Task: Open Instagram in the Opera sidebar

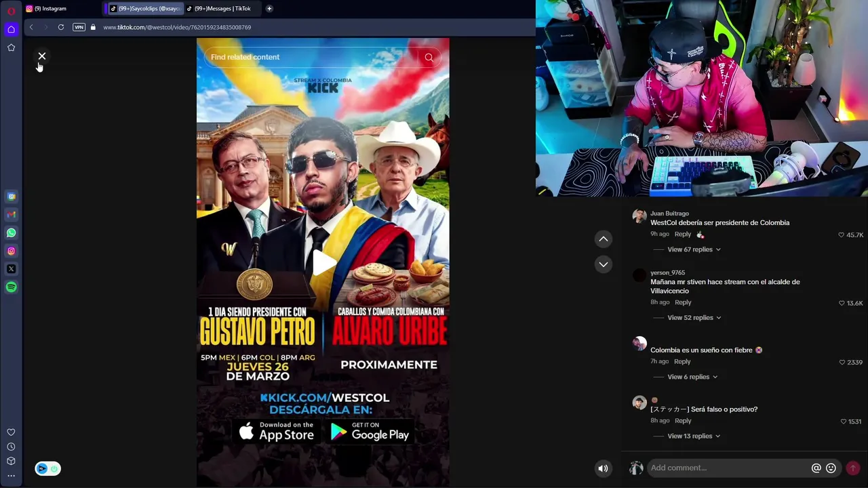Action: [x=11, y=251]
